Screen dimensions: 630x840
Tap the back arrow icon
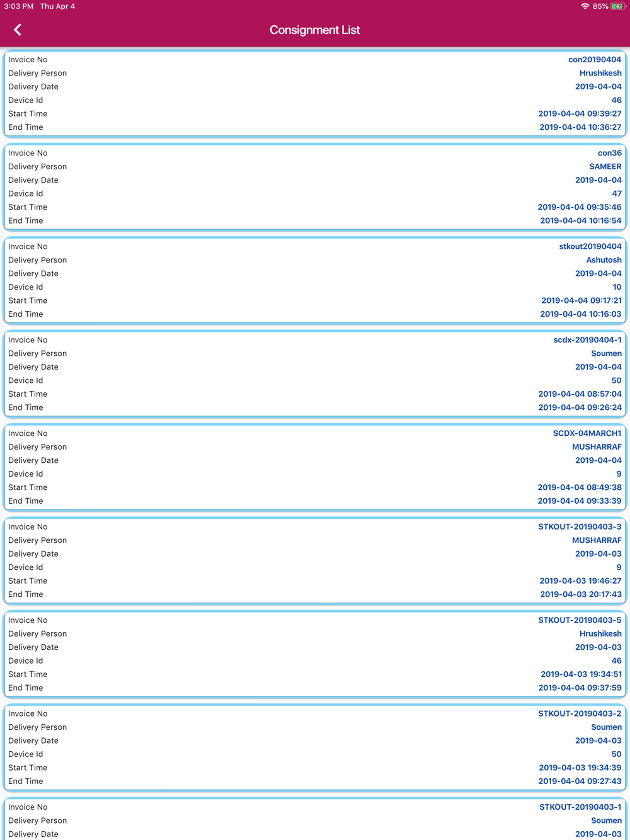pos(18,30)
